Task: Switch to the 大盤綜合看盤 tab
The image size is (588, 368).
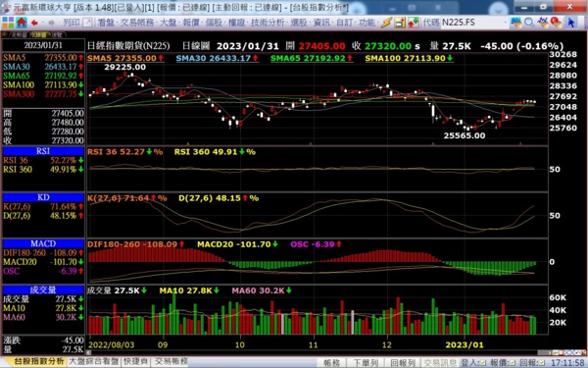Action: pos(94,361)
